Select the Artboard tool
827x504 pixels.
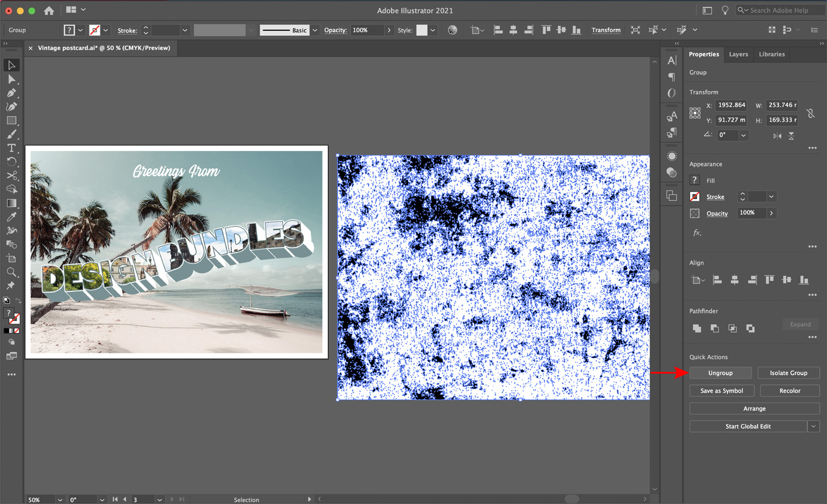coord(12,258)
